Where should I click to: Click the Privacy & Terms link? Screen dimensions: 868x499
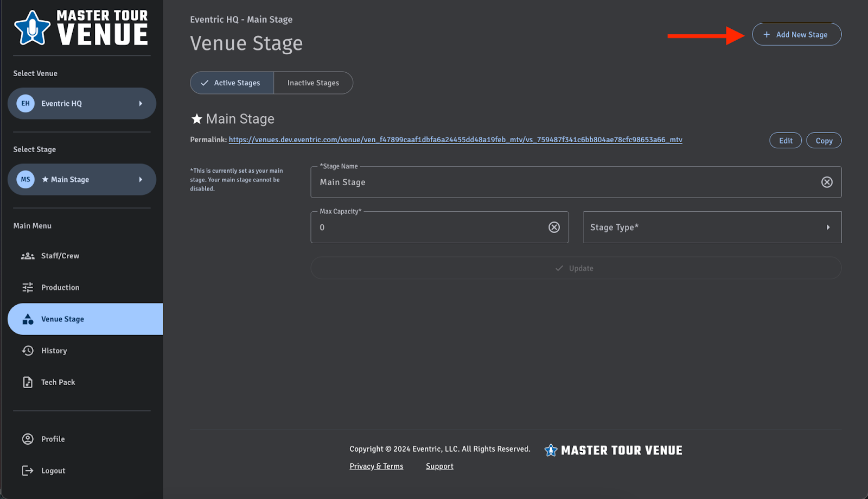376,466
